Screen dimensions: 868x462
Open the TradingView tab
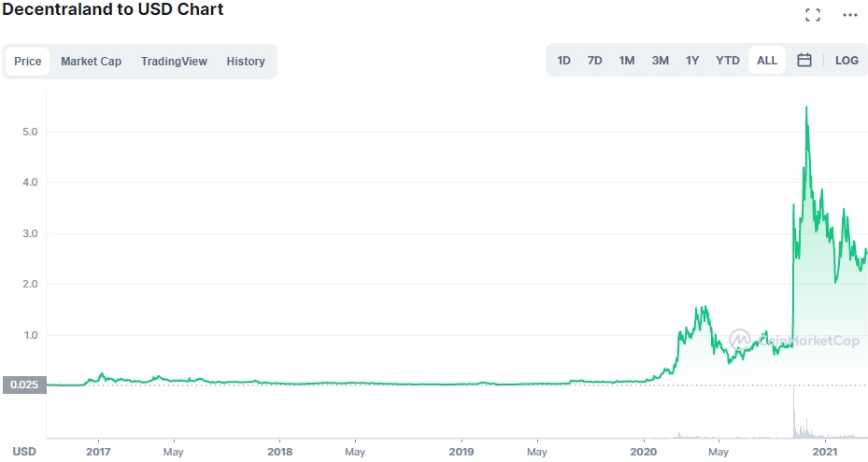point(174,61)
